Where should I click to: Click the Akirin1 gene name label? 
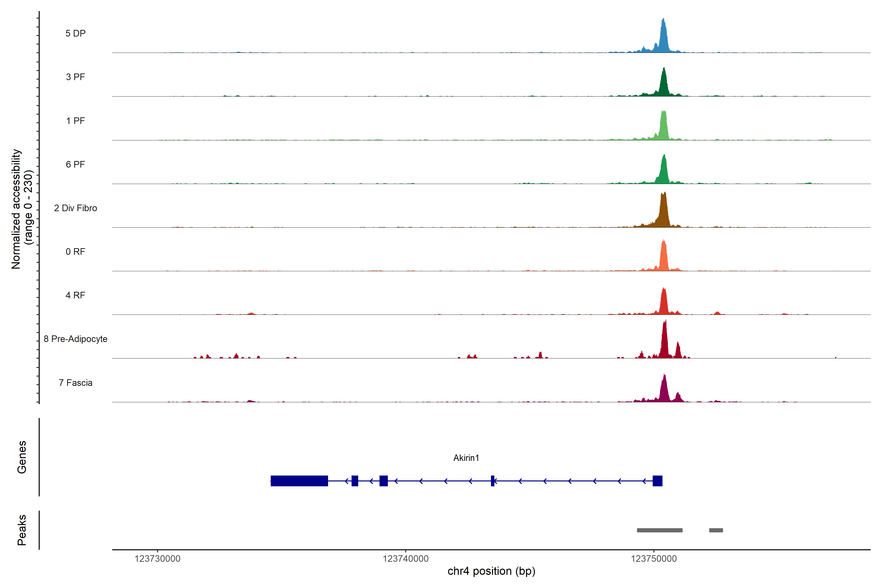click(x=466, y=458)
